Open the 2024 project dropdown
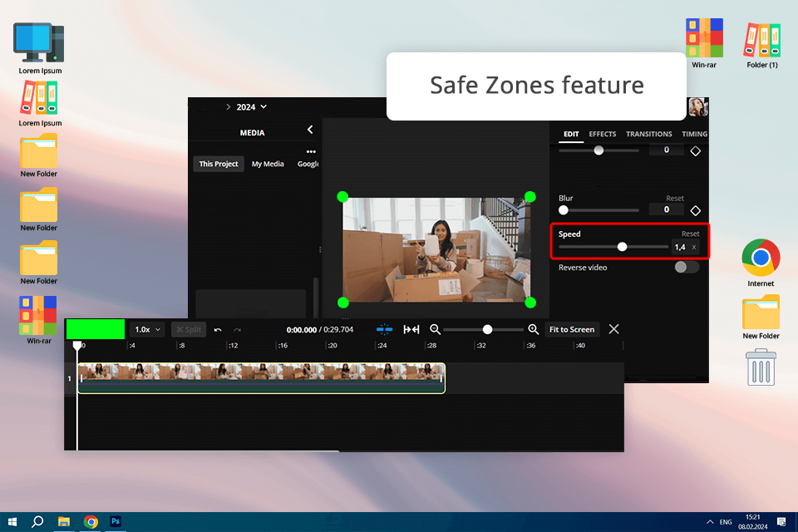Screen dimensions: 798x532 [x=251, y=107]
